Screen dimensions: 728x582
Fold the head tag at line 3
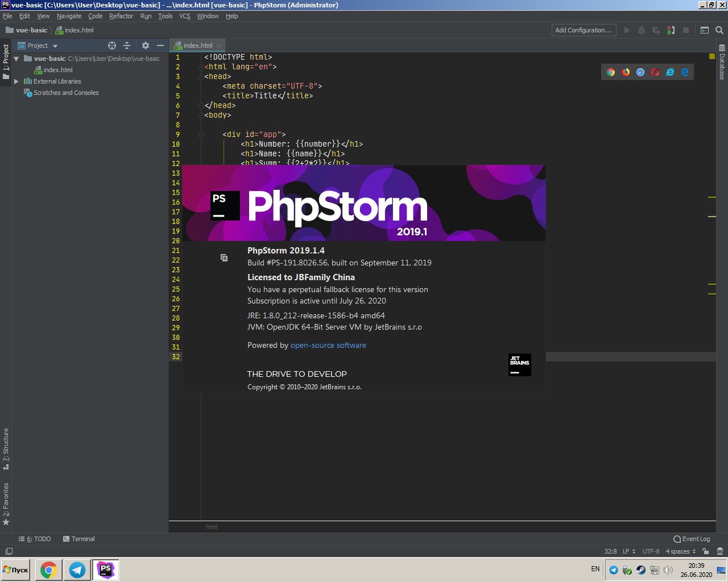pyautogui.click(x=201, y=77)
